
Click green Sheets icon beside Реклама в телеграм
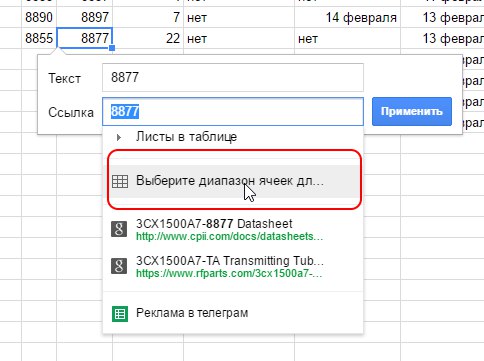(x=120, y=314)
